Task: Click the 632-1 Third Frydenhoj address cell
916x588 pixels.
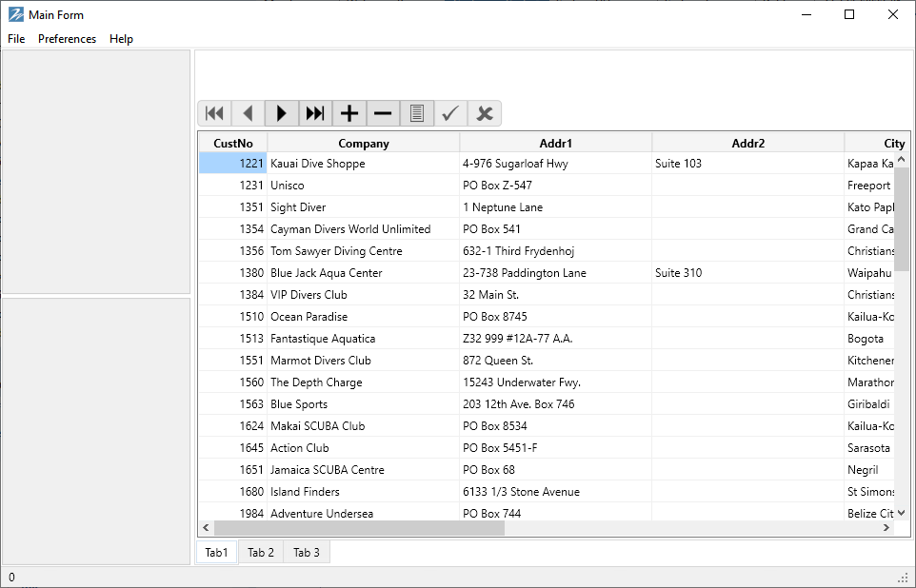Action: 555,251
